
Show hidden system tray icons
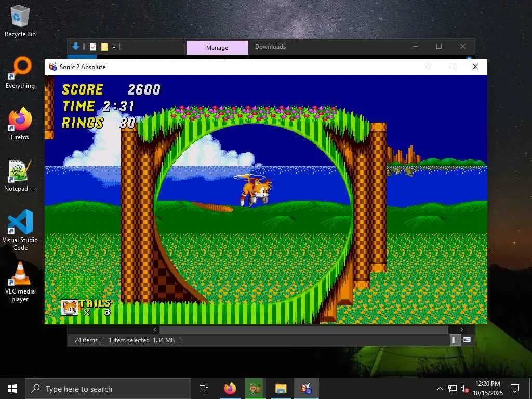point(440,389)
